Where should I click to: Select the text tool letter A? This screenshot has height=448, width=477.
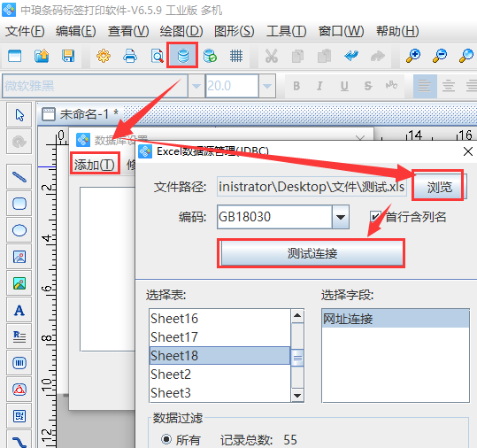19,311
